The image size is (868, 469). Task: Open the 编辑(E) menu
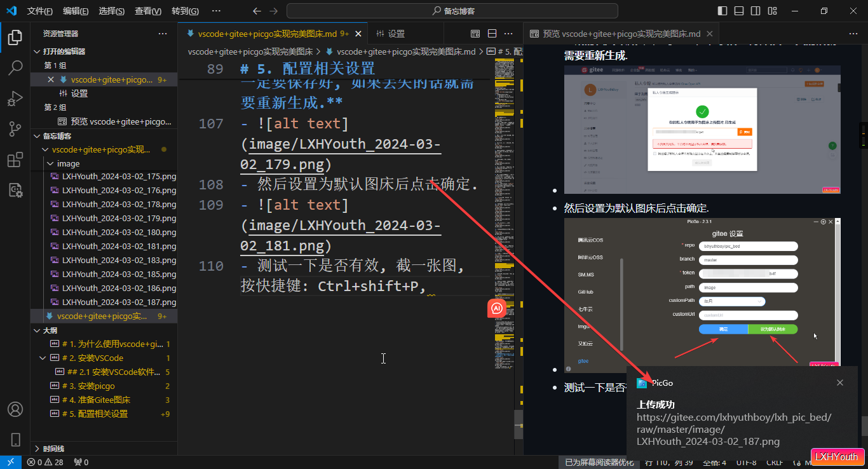pos(76,11)
